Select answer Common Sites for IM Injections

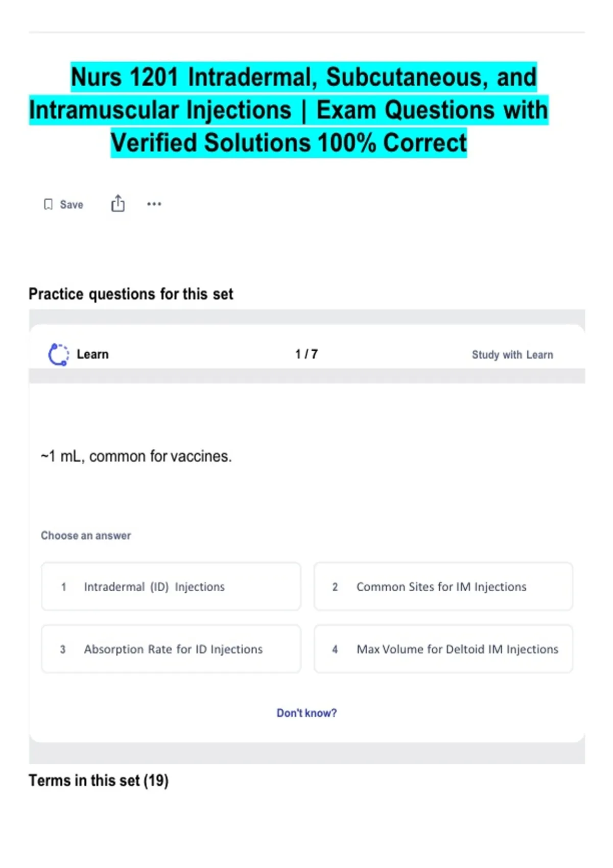443,587
